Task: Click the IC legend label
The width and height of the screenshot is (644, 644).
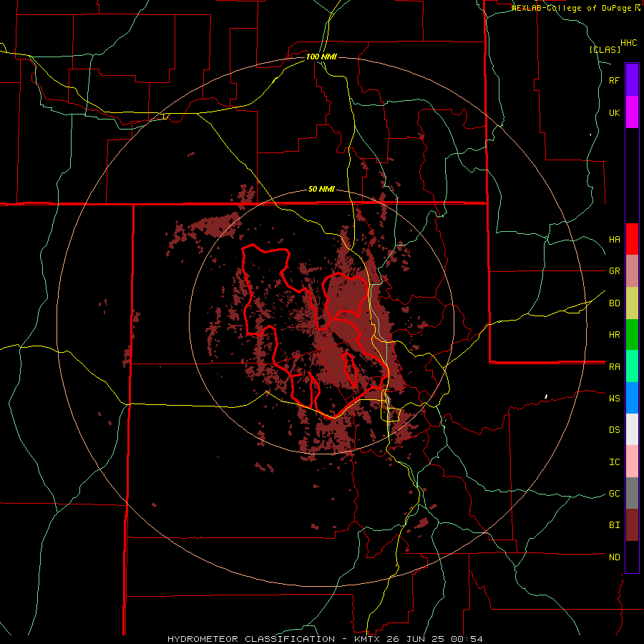Action: [614, 462]
